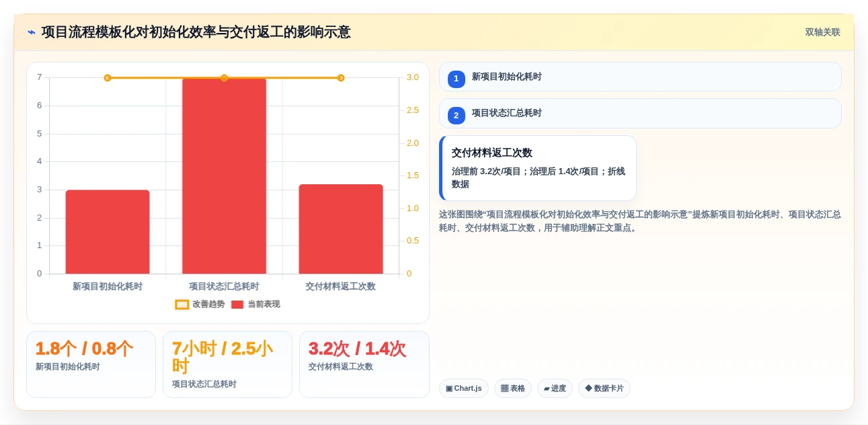This screenshot has height=425, width=868.
Task: Click the 3.2次 / 1.4次 stat card value
Action: coord(357,348)
